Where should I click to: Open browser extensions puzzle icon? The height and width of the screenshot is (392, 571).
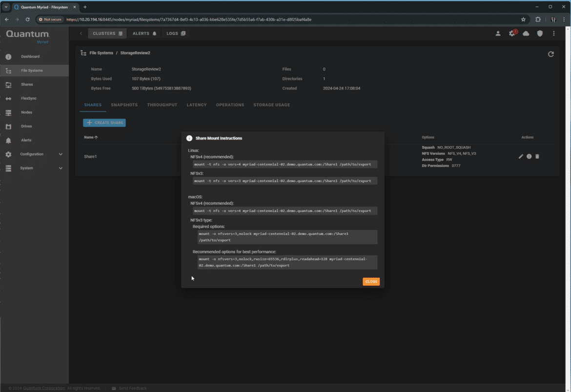[x=538, y=20]
